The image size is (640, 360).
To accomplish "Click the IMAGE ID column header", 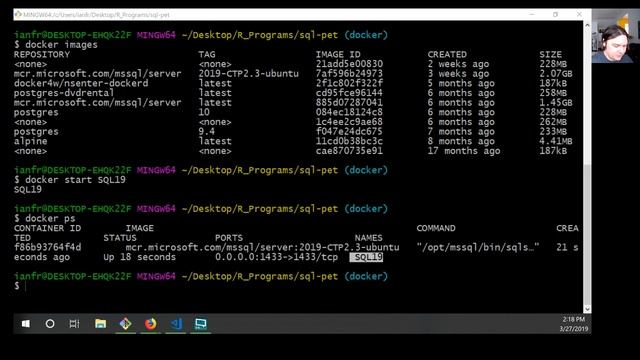I will coord(338,55).
